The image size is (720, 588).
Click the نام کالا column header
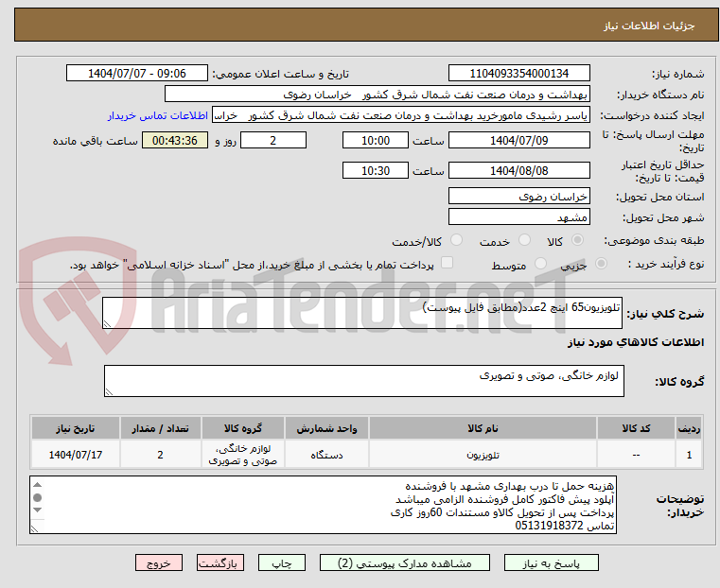click(x=483, y=428)
